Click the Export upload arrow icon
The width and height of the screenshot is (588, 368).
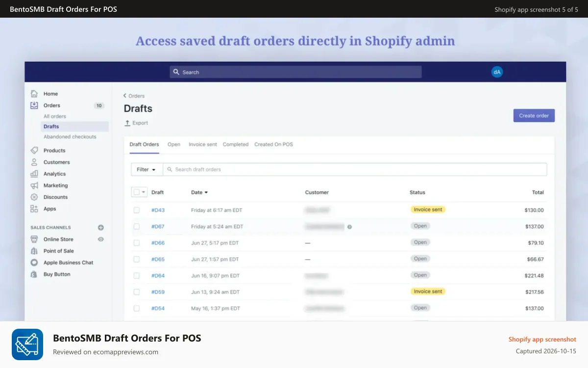tap(127, 123)
